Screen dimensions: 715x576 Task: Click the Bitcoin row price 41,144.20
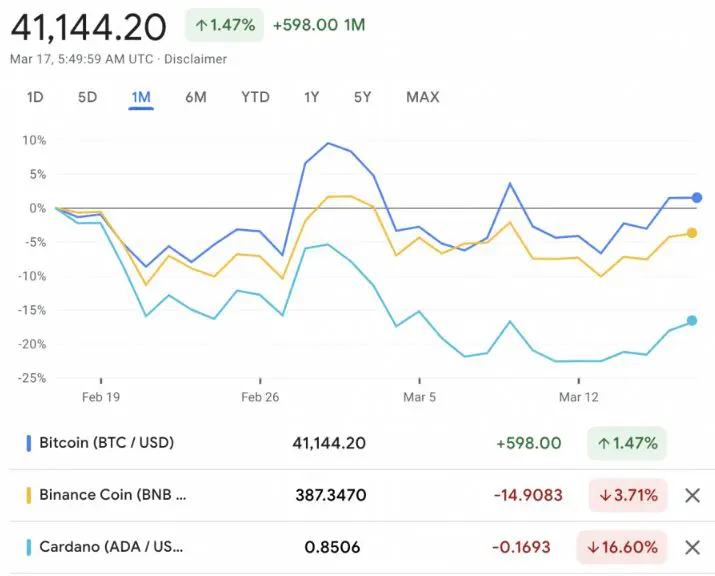click(329, 443)
